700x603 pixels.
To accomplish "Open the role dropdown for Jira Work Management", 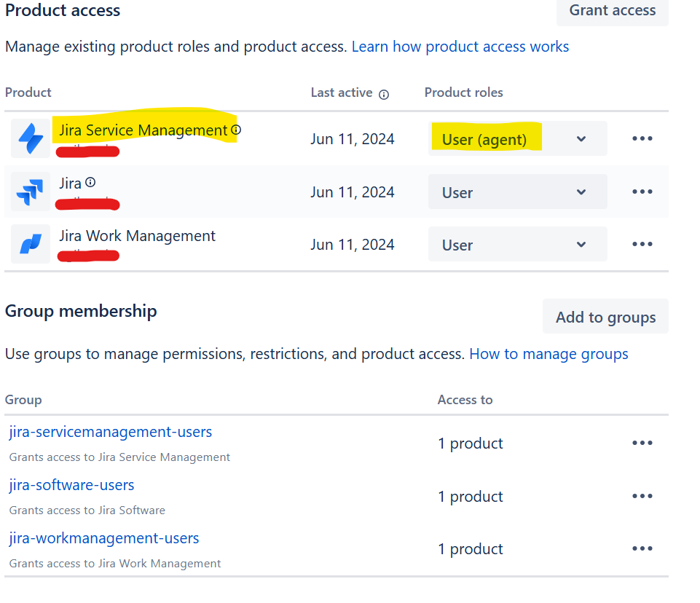I will click(581, 244).
